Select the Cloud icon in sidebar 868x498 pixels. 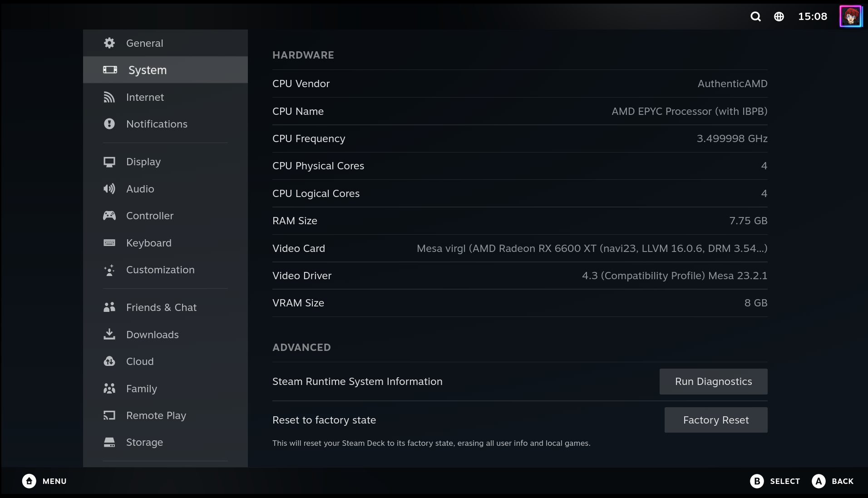[x=109, y=361]
